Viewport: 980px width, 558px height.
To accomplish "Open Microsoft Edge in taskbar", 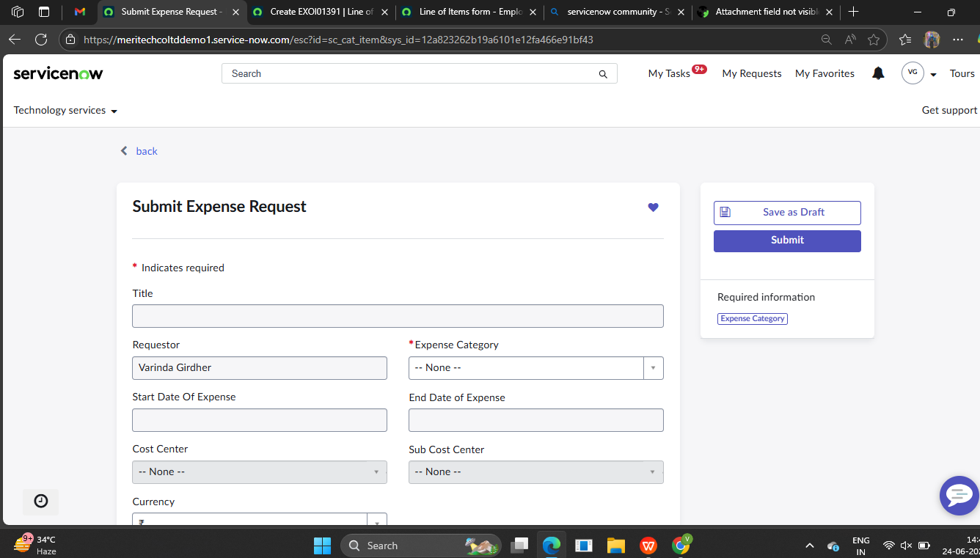I will (x=552, y=545).
